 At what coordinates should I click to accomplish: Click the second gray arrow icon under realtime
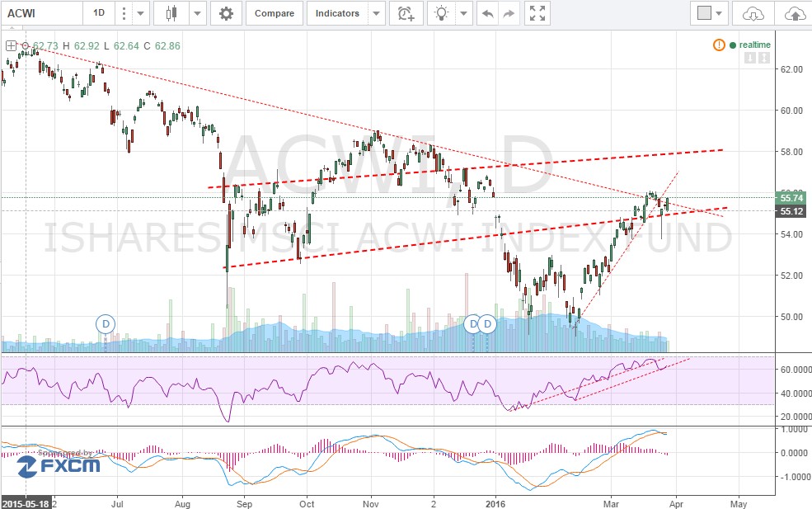764,58
